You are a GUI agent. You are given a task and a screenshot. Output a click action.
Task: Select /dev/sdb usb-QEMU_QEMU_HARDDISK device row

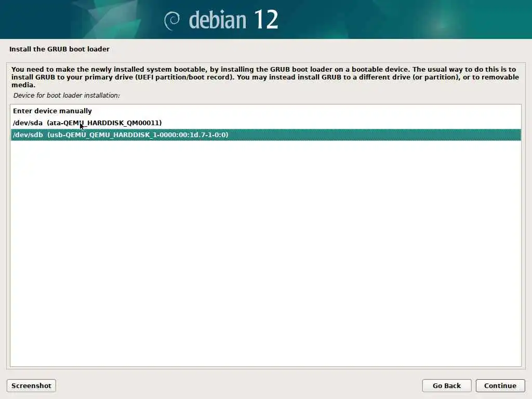coord(265,135)
